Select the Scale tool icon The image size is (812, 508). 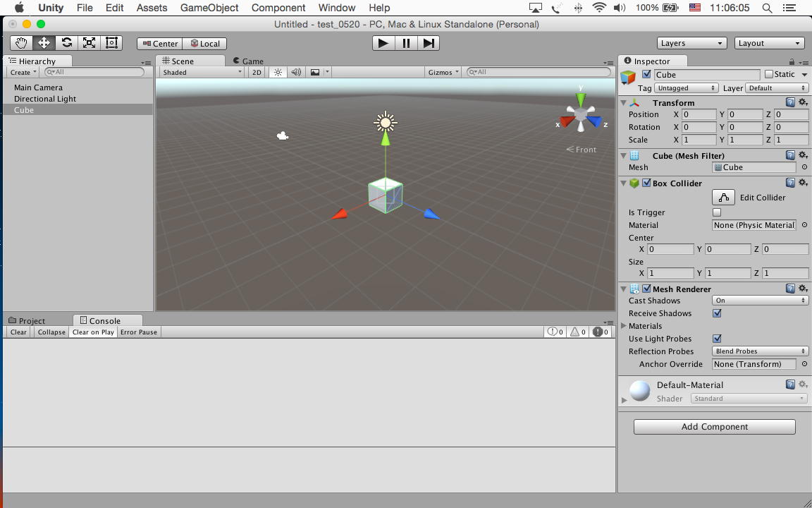(89, 43)
